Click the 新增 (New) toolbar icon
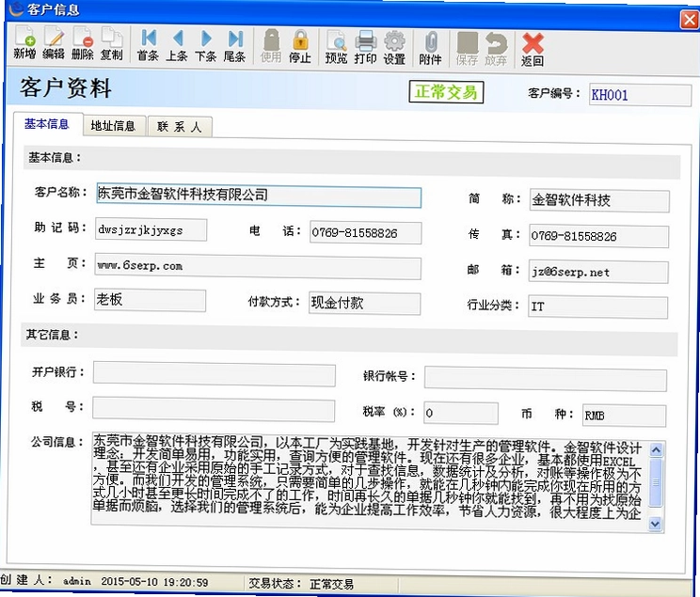The image size is (700, 597). click(x=24, y=43)
